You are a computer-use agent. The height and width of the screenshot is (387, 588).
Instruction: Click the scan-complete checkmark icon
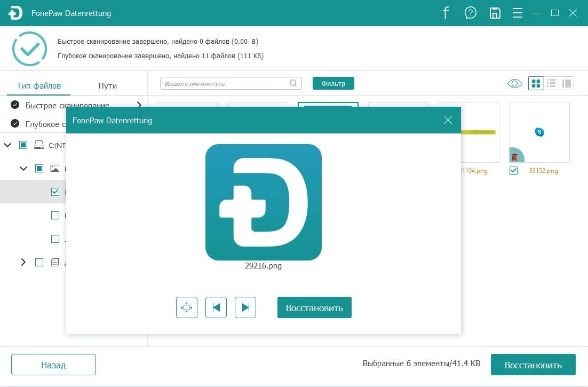29,49
